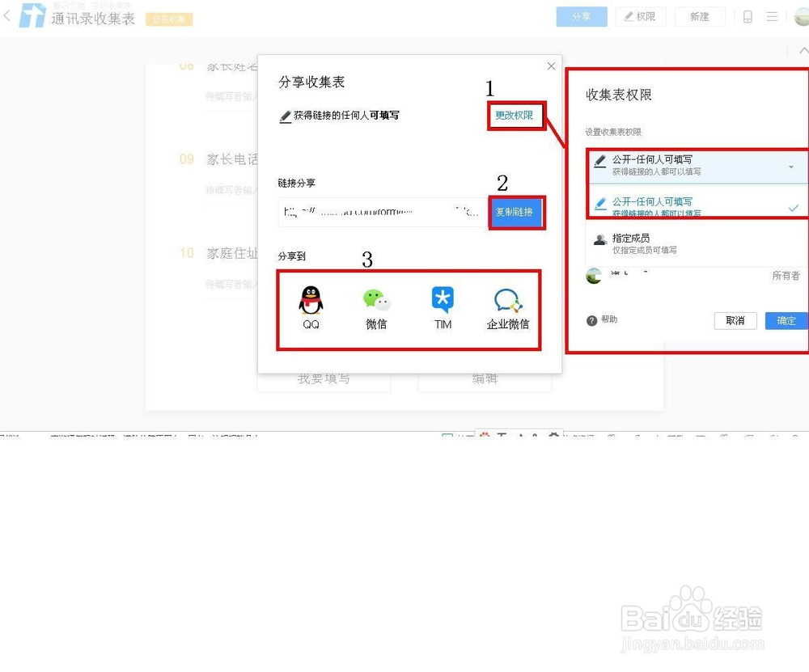
Task: Click the user avatar at top right
Action: (802, 16)
